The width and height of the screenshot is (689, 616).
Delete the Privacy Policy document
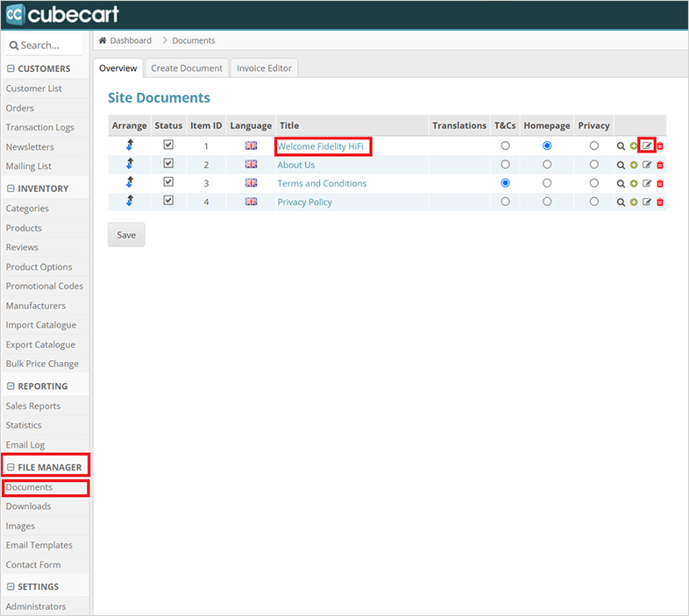coord(660,202)
